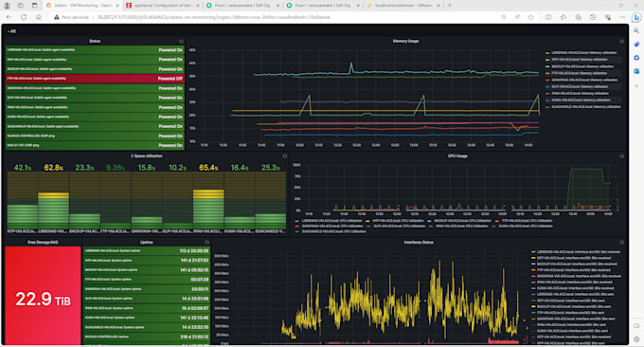Open browser essentials heart icon

[x=608, y=17]
